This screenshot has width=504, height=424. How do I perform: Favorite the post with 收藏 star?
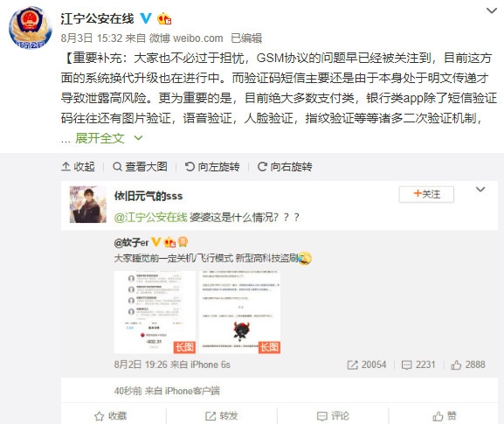[x=111, y=416]
